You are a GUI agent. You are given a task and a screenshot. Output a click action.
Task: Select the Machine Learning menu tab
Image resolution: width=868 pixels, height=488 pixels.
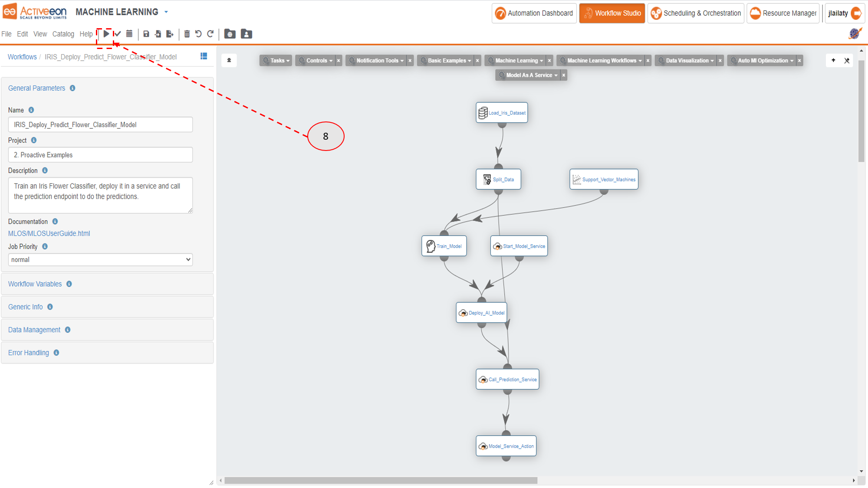(517, 60)
